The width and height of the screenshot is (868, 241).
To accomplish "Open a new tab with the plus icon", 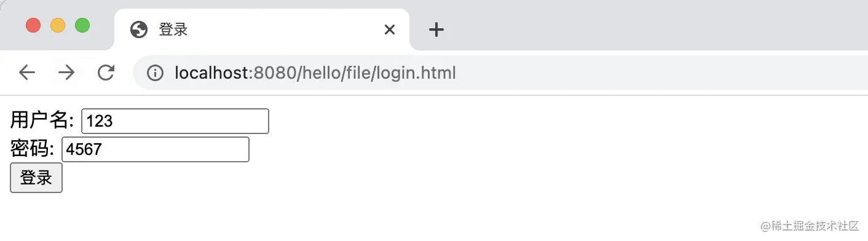I will pos(436,30).
